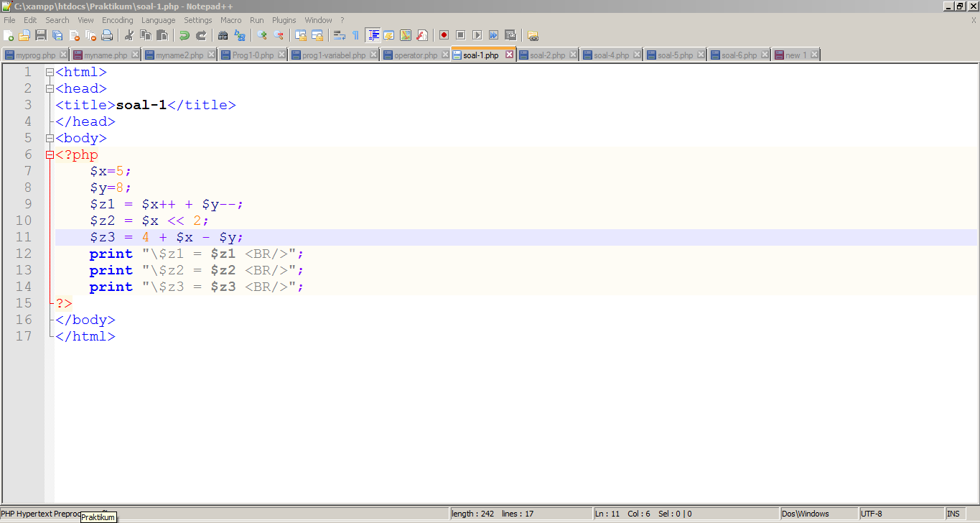
Task: Open the Language menu
Action: click(158, 20)
